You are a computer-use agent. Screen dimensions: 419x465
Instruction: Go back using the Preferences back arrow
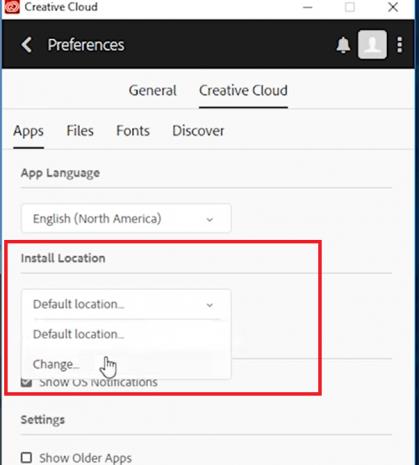[27, 45]
